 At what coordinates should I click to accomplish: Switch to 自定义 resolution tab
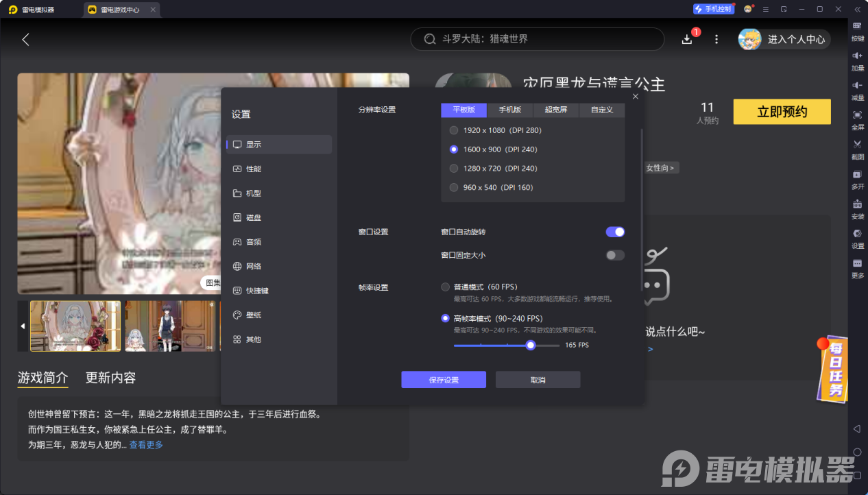(602, 110)
